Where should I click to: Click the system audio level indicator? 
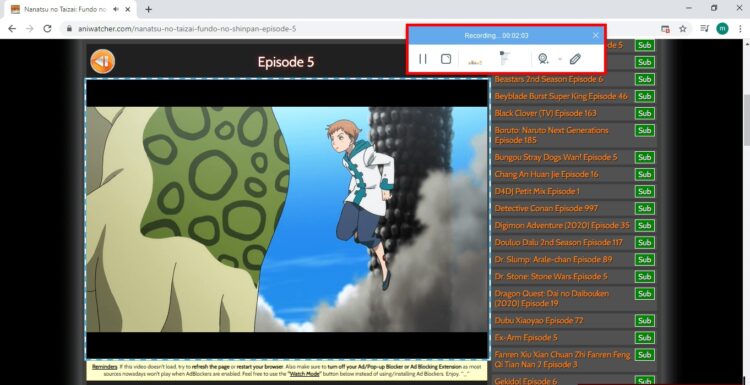(475, 62)
